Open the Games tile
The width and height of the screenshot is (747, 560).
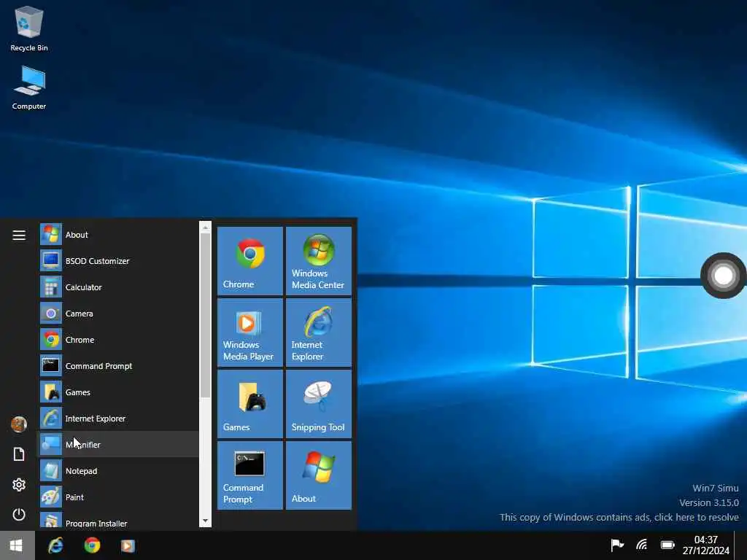tap(250, 404)
